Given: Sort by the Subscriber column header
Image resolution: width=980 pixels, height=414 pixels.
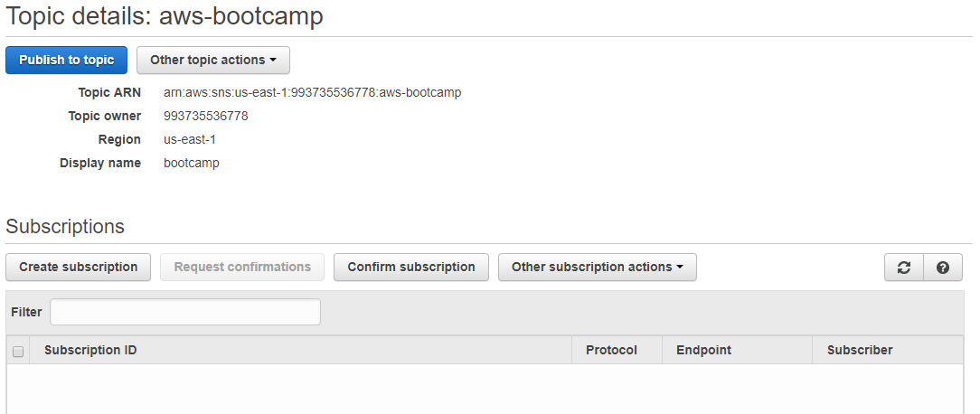Looking at the screenshot, I should (x=860, y=350).
